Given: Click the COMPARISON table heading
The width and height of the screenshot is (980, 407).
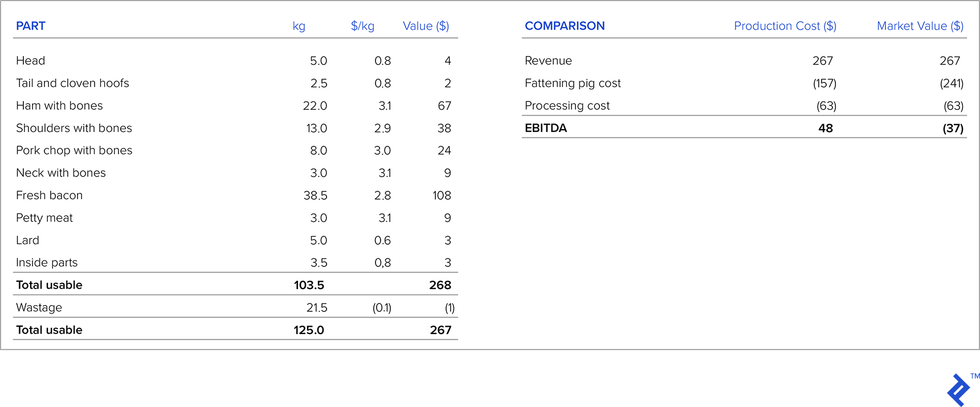Looking at the screenshot, I should tap(565, 26).
